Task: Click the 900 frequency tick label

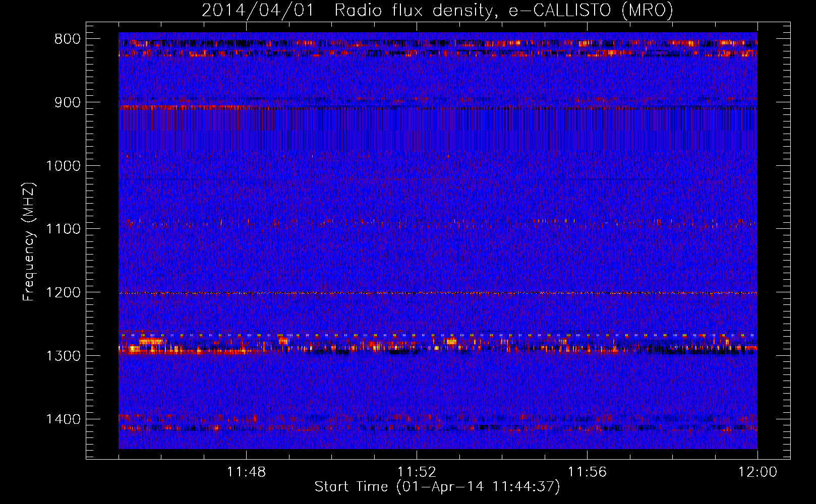Action: pyautogui.click(x=68, y=102)
